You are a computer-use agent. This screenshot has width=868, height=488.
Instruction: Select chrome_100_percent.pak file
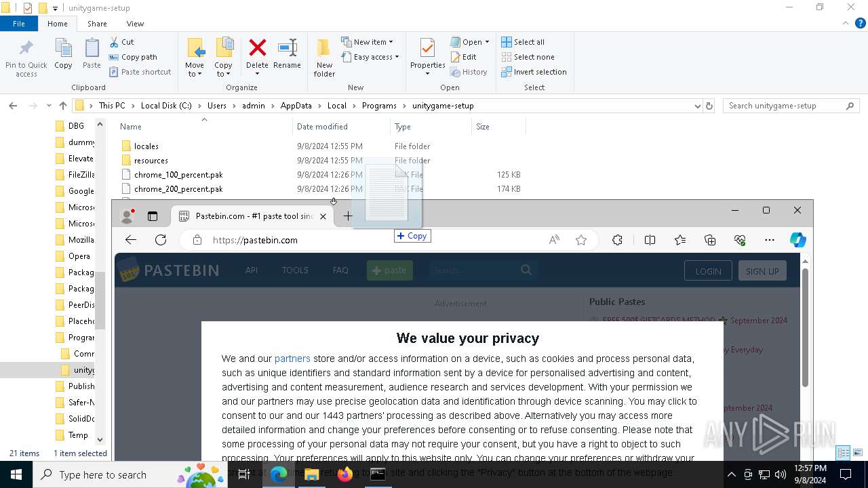[178, 175]
